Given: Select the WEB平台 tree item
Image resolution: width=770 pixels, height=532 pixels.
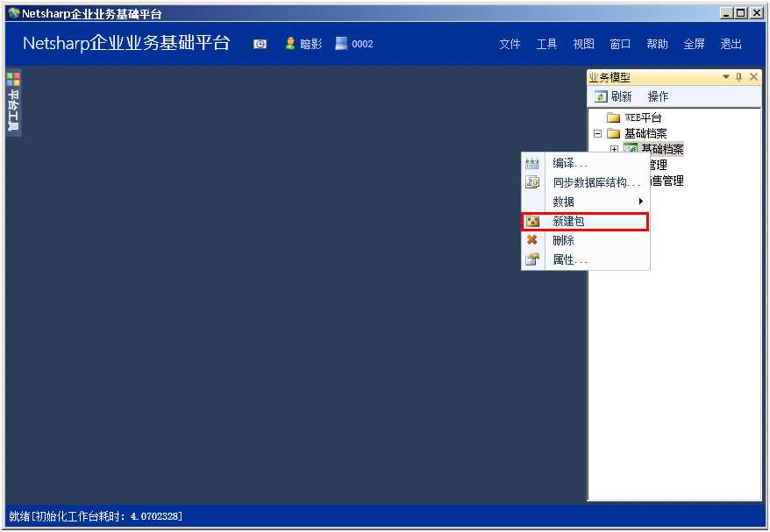Looking at the screenshot, I should tap(643, 117).
